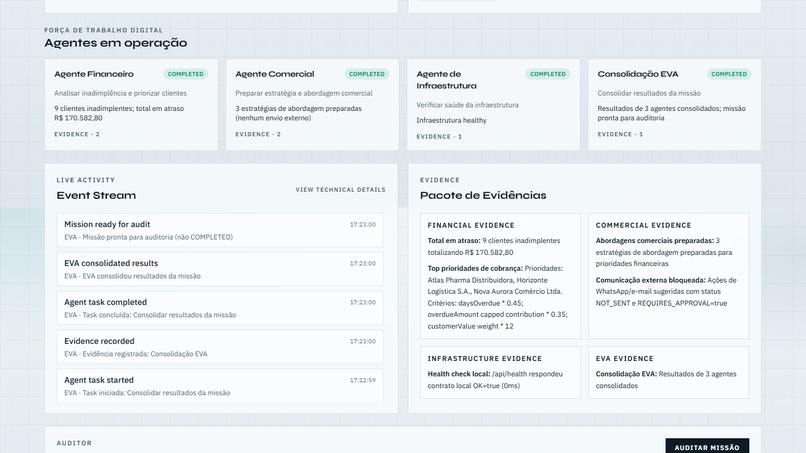This screenshot has height=453, width=806.
Task: Click 'Analisar inadimplência e priorizar clientes' text
Action: 120,93
